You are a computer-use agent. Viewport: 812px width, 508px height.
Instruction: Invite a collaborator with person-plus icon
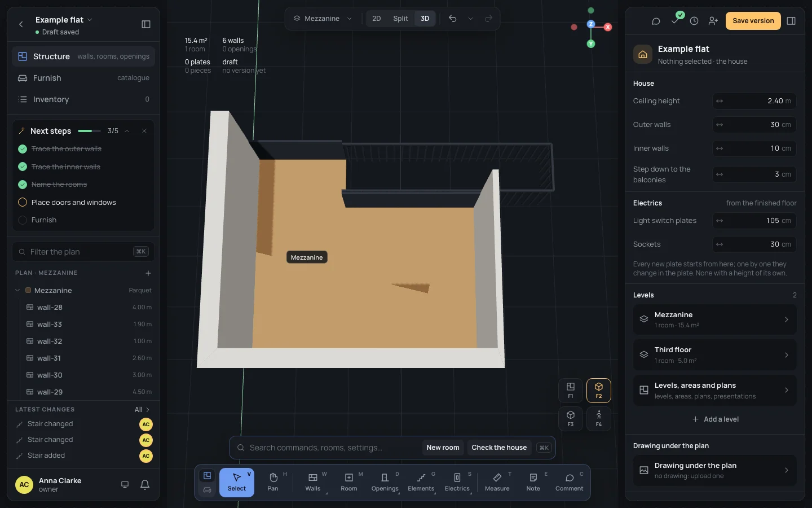point(713,21)
